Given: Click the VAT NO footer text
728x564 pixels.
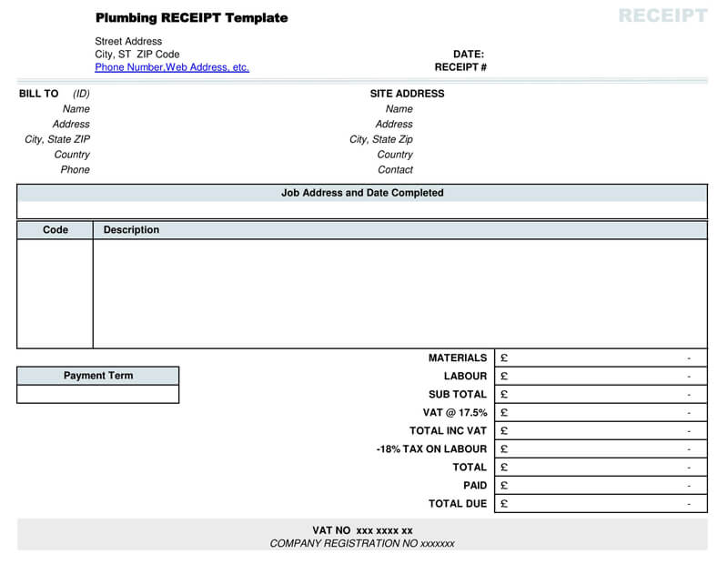Looking at the screenshot, I should (362, 530).
